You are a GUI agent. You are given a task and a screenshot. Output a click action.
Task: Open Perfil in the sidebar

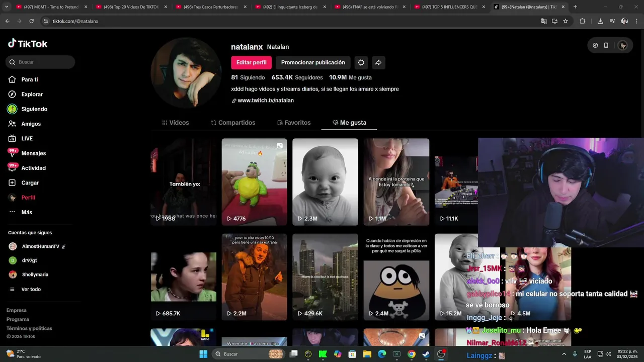point(28,198)
